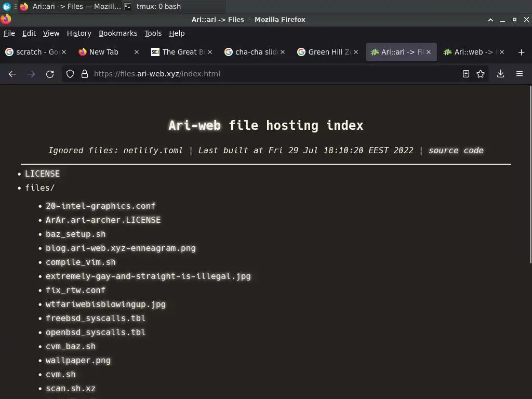Open 20-intel-graphics.conf file
This screenshot has width=532, height=399.
click(x=100, y=206)
